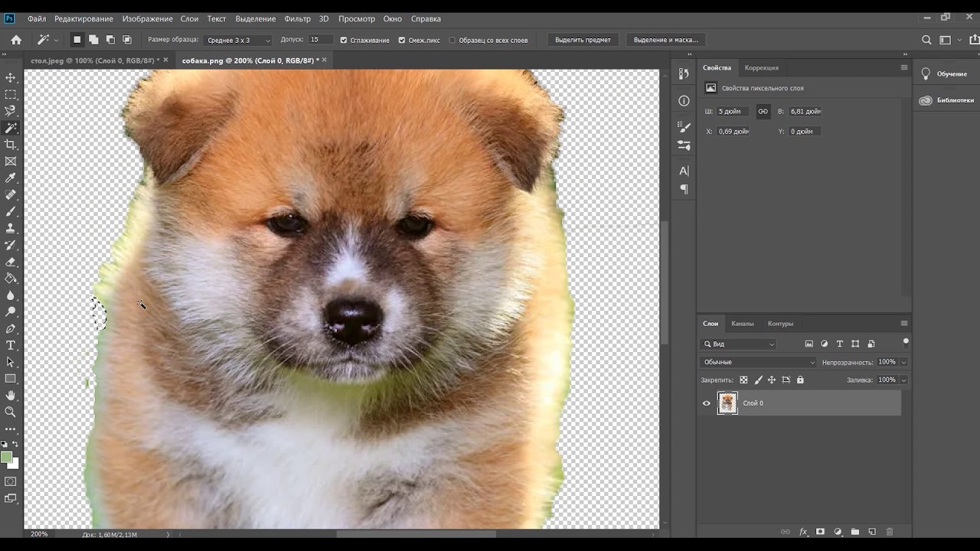The image size is (980, 551).
Task: Delete layer with the trash icon
Action: point(890,532)
